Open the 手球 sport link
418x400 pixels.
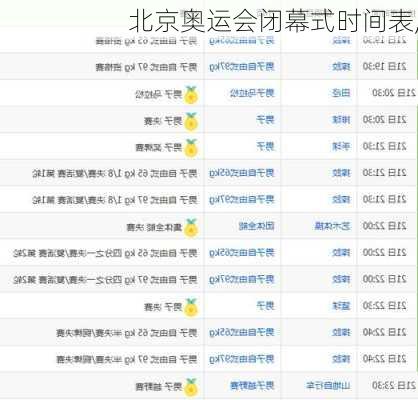(341, 146)
